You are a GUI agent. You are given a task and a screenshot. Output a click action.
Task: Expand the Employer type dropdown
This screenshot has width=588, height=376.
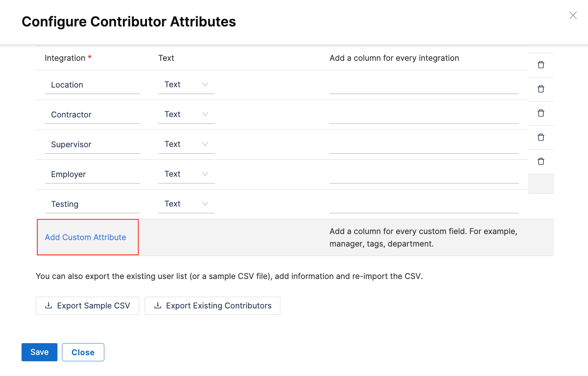click(186, 174)
